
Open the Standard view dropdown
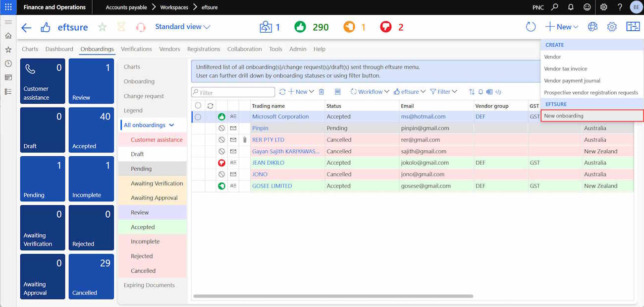183,27
